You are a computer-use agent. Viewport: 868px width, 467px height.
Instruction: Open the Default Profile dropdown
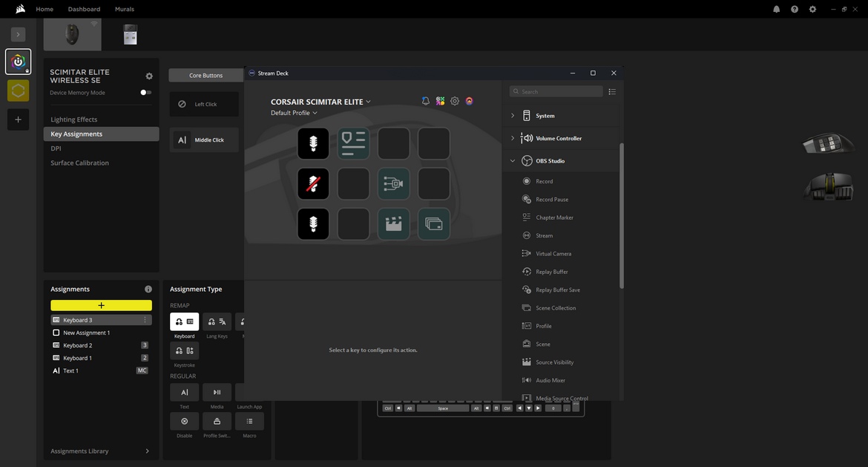tap(294, 113)
